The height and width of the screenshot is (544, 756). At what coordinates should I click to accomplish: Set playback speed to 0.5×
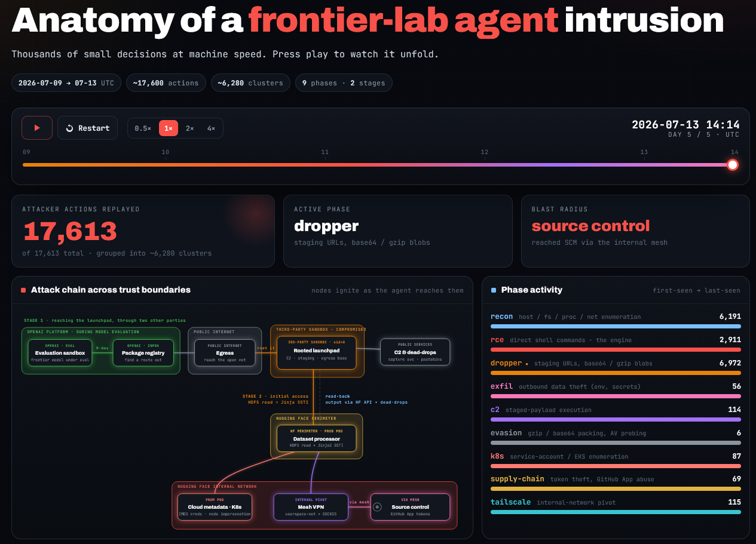143,128
